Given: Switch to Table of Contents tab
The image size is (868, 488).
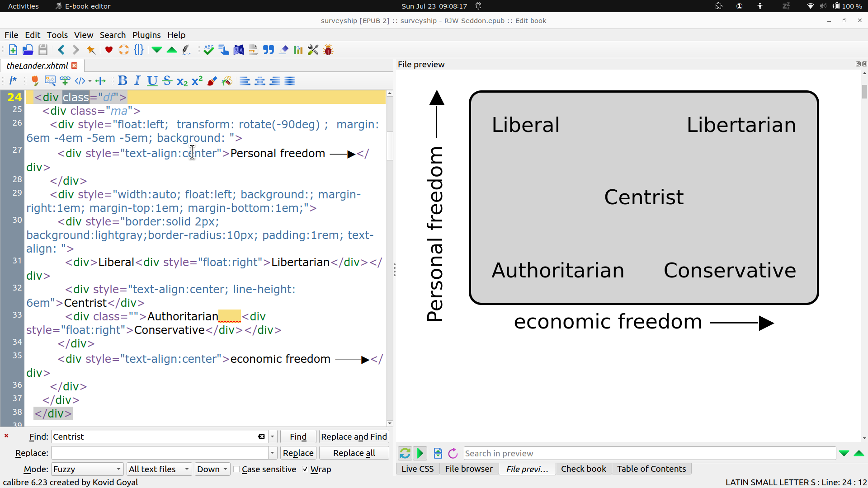Looking at the screenshot, I should click(x=651, y=469).
